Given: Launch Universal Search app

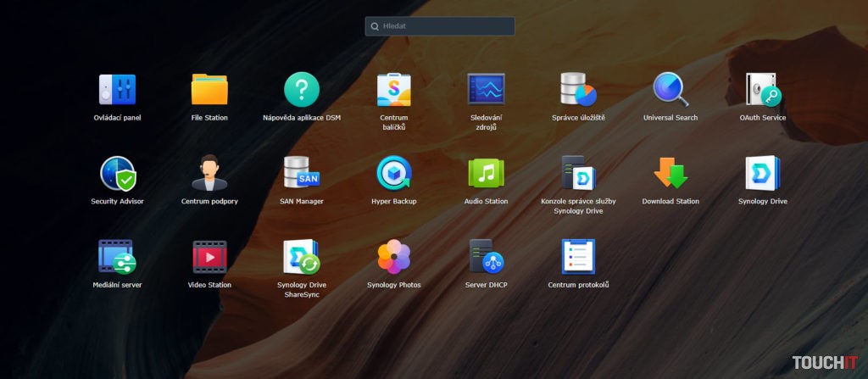Looking at the screenshot, I should (x=670, y=89).
